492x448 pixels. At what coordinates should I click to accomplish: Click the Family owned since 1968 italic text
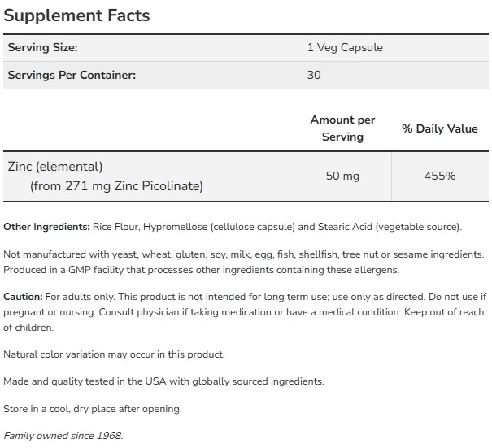pos(63,436)
